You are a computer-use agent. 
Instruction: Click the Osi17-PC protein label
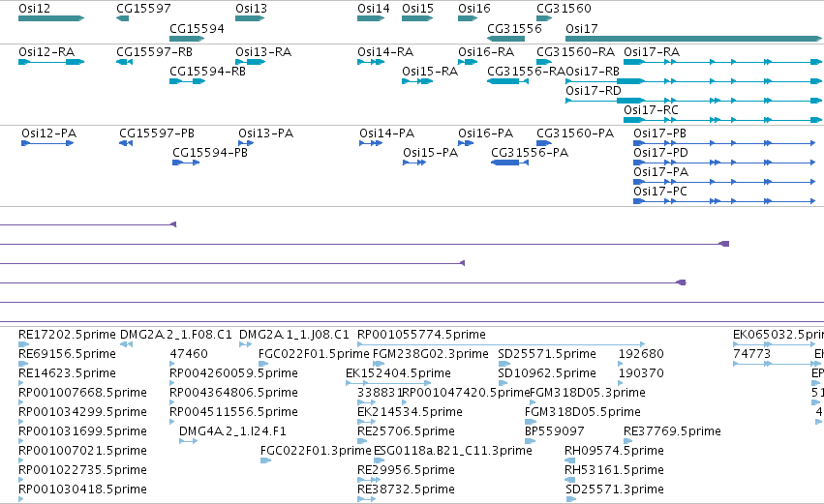click(x=660, y=192)
